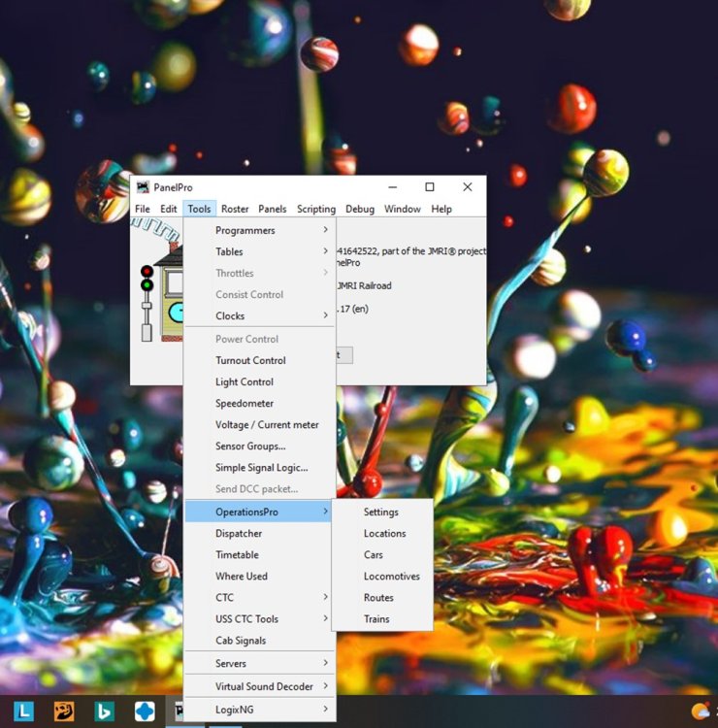Click the blue diamond taskbar icon
The width and height of the screenshot is (718, 728).
[145, 711]
